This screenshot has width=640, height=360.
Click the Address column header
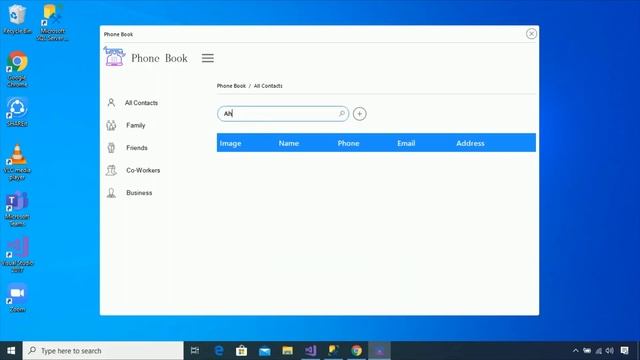pyautogui.click(x=470, y=143)
